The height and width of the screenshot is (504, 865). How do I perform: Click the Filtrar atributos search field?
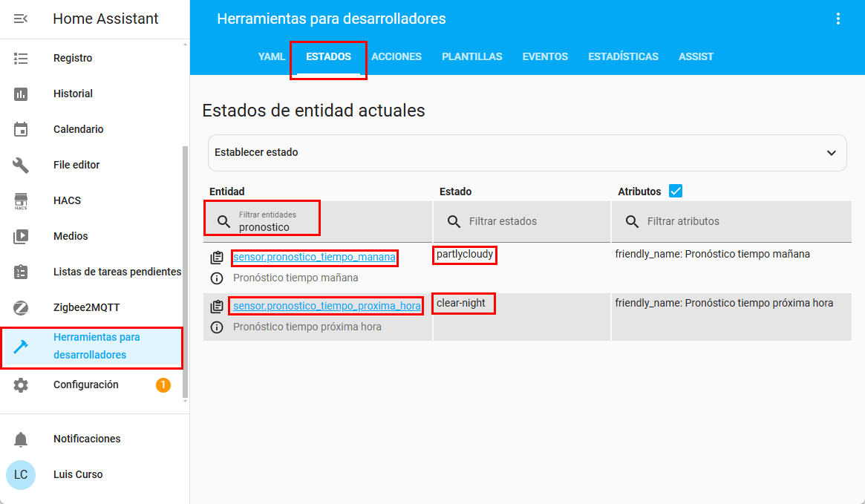point(731,221)
